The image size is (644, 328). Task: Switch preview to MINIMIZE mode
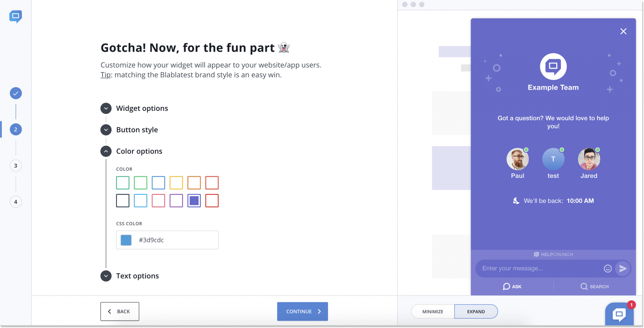point(433,311)
